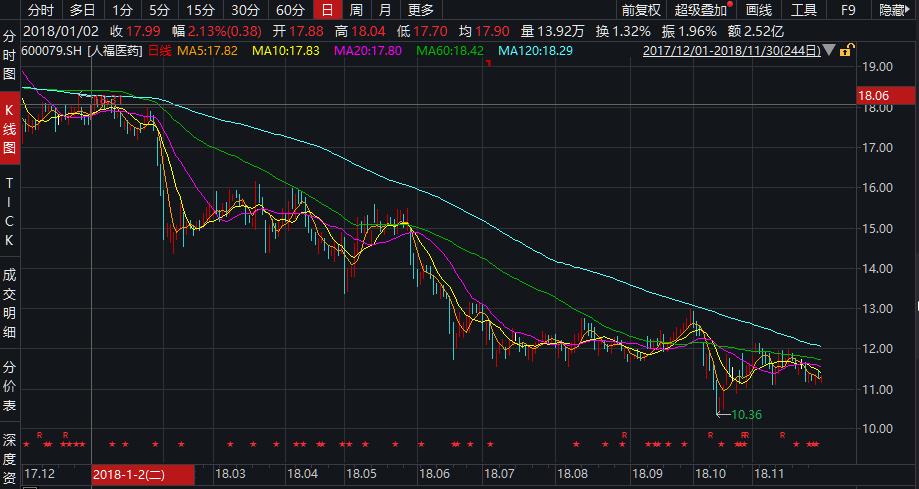Open the 更多 period options
Image resolution: width=919 pixels, height=489 pixels.
(x=421, y=10)
